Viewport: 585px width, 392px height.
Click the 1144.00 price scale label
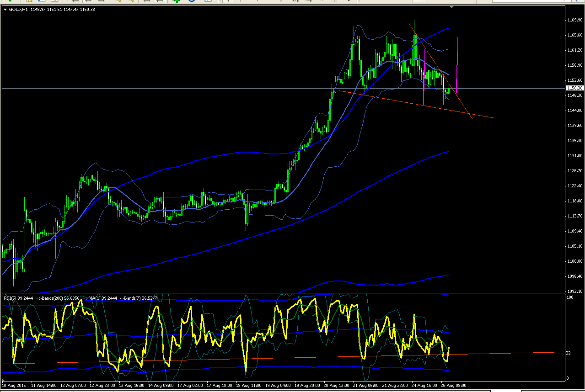574,111
